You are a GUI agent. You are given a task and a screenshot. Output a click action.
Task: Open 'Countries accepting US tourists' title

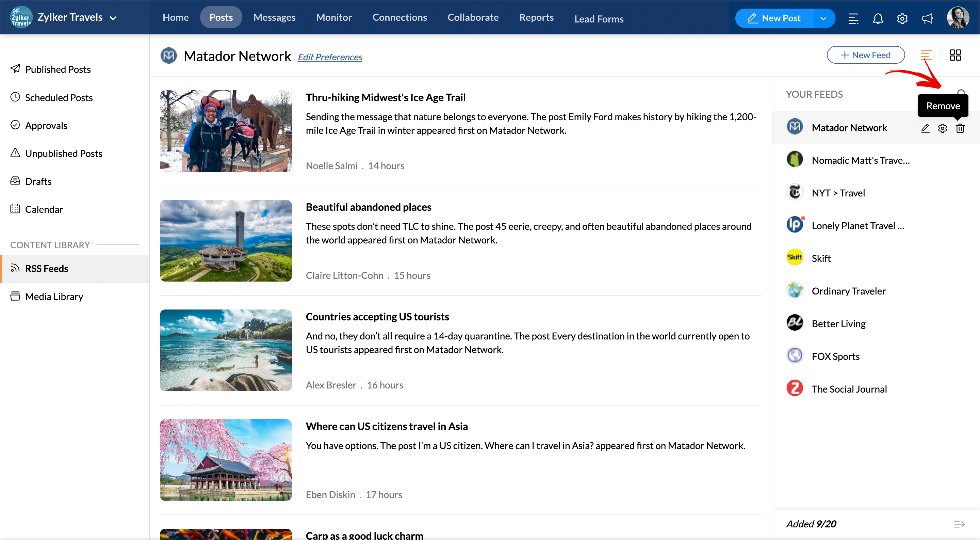tap(377, 317)
